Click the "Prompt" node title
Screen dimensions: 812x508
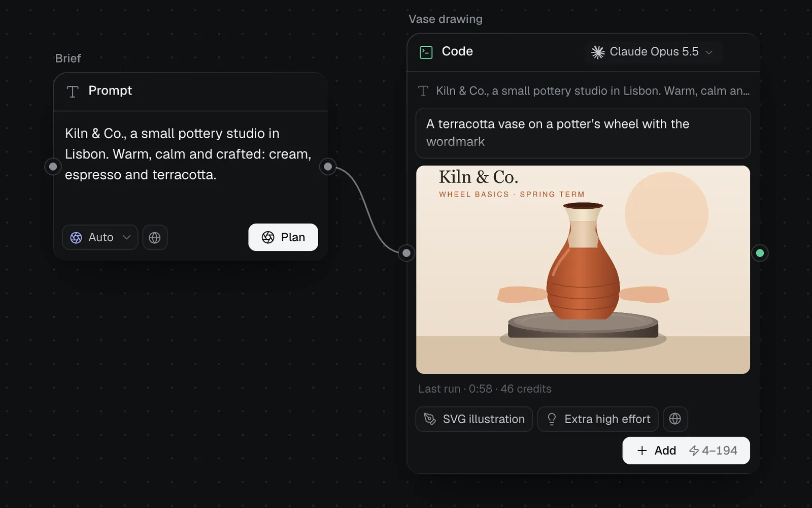pos(110,90)
